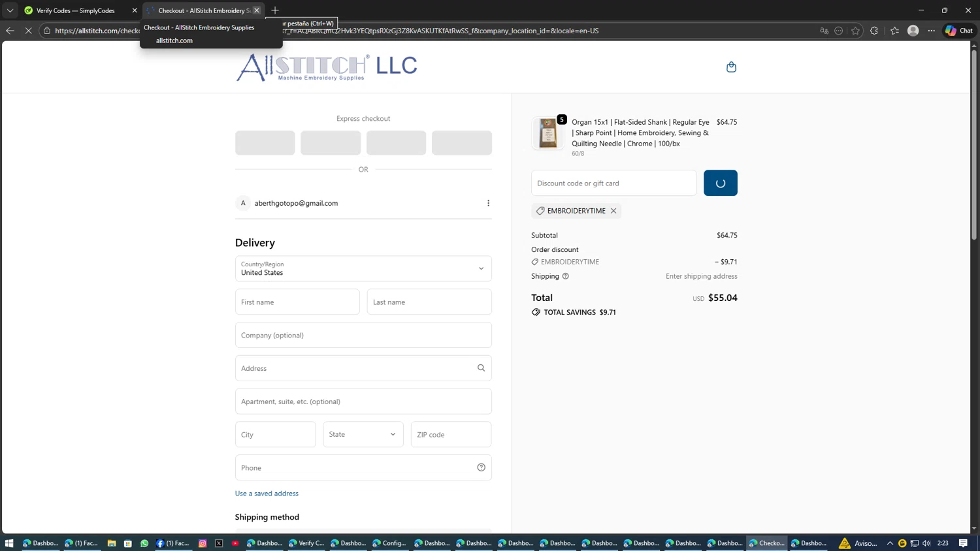Image resolution: width=980 pixels, height=551 pixels.
Task: Click the Discount code or gift card field
Action: pyautogui.click(x=613, y=183)
